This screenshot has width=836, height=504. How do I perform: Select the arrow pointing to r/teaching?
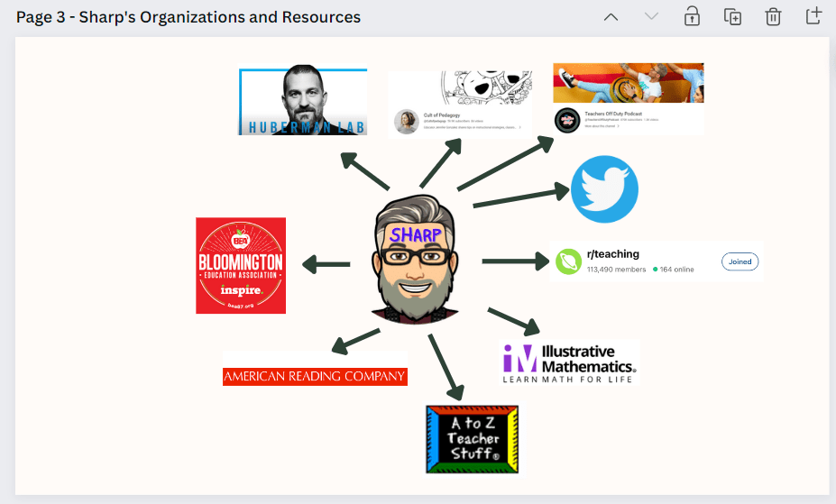[516, 261]
